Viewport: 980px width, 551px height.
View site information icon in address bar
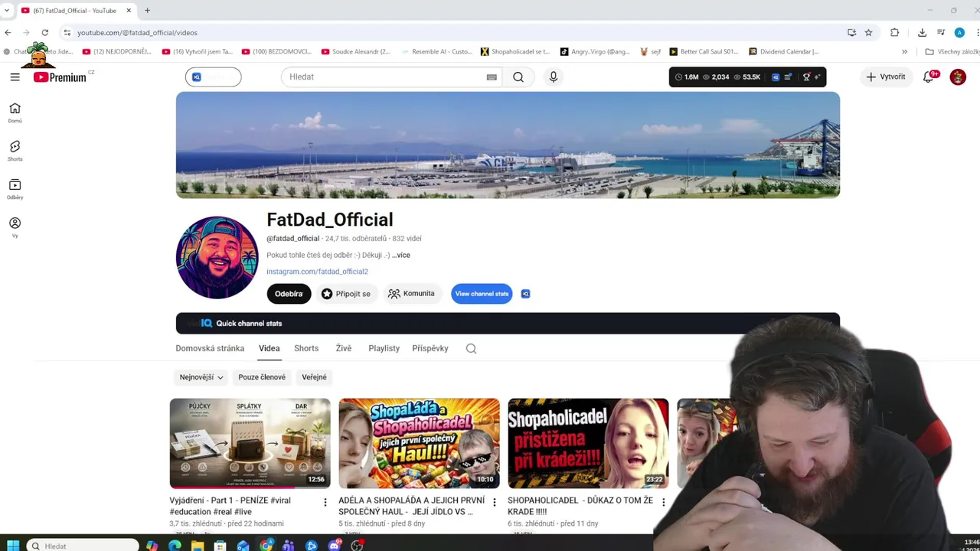click(x=67, y=32)
